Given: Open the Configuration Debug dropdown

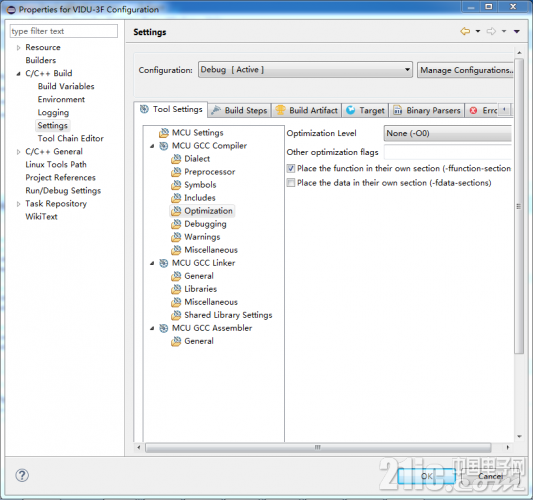Looking at the screenshot, I should [x=305, y=70].
